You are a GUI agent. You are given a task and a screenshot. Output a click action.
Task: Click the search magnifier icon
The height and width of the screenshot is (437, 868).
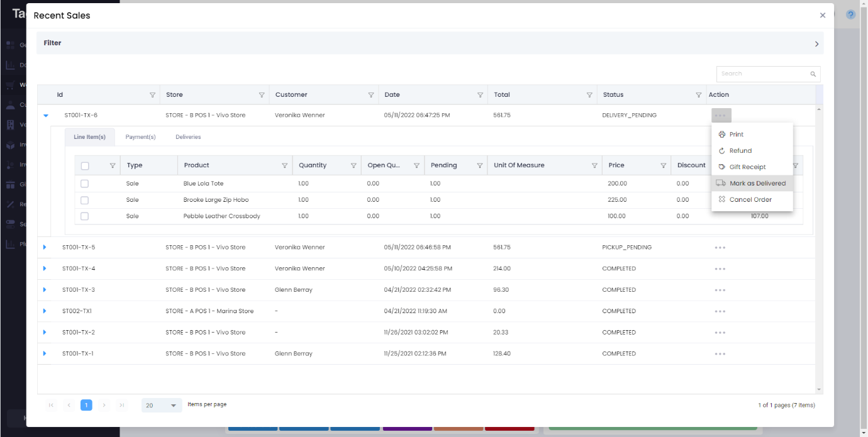813,74
